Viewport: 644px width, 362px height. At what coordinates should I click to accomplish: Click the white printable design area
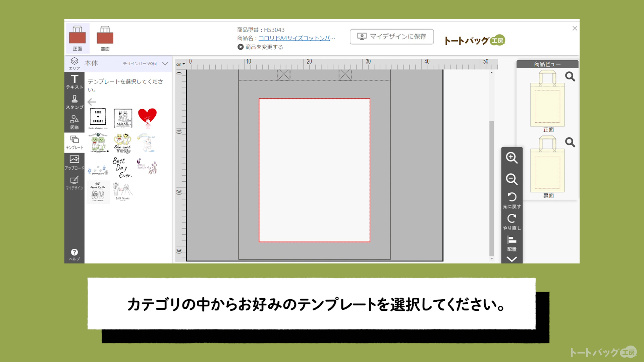coord(314,170)
